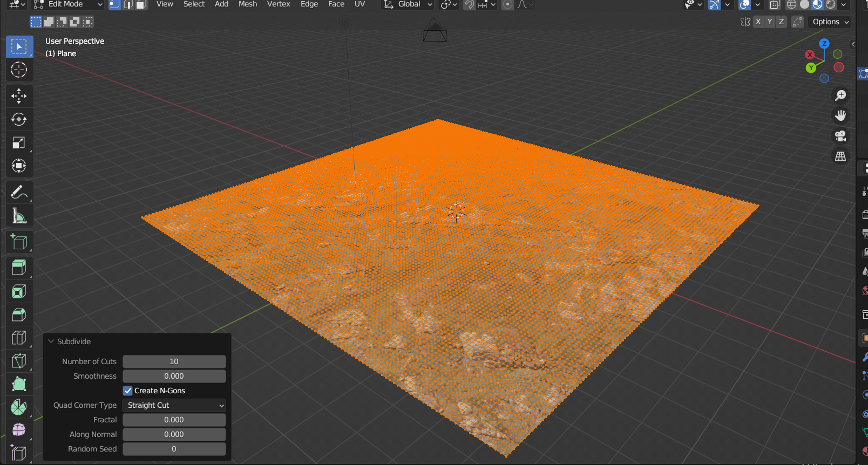Pick the Spin tool
The image size is (868, 465).
coord(19,407)
